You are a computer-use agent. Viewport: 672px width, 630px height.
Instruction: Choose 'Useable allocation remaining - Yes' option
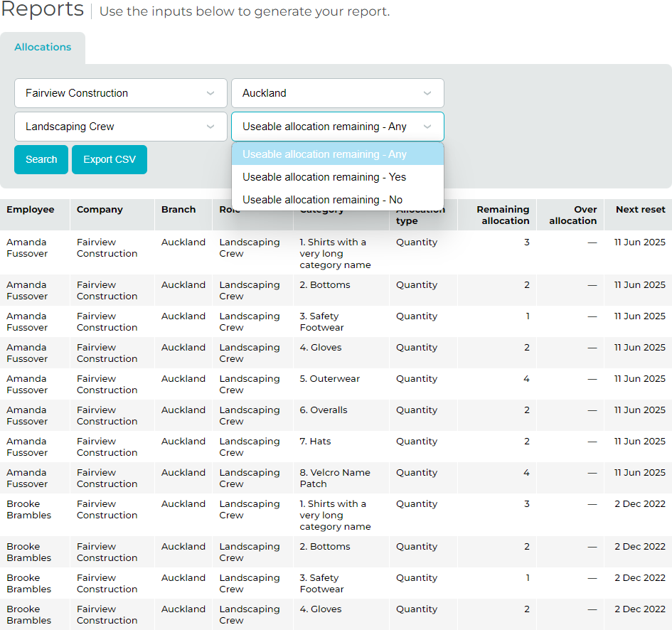click(x=324, y=177)
